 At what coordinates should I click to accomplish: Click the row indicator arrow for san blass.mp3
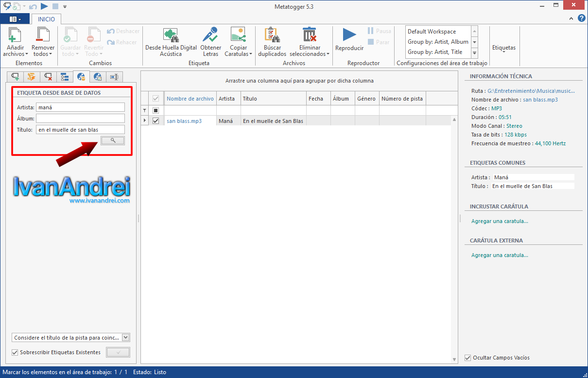144,121
